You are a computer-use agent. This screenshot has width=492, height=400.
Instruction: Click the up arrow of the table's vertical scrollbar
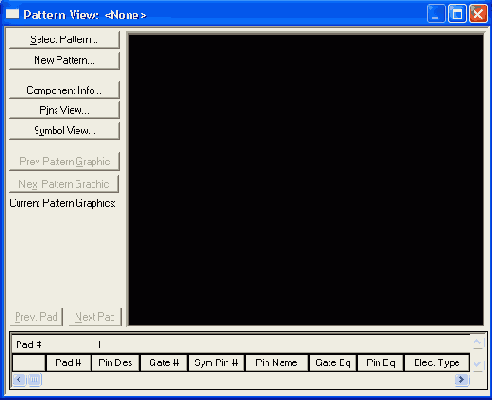(x=477, y=342)
